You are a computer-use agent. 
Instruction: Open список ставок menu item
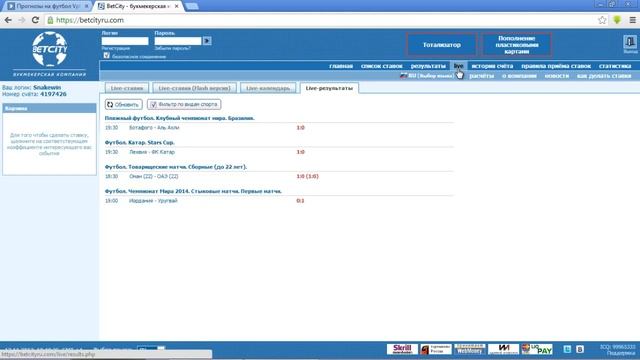[382, 66]
